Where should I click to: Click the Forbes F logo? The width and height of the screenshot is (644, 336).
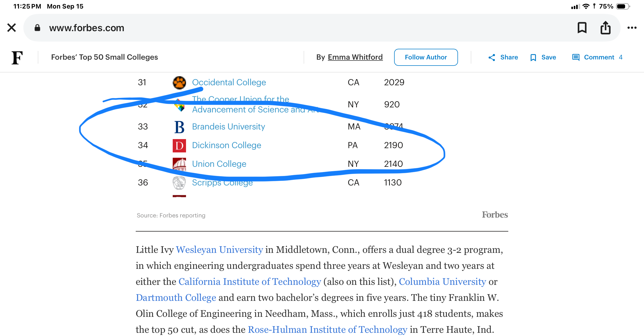pos(17,58)
